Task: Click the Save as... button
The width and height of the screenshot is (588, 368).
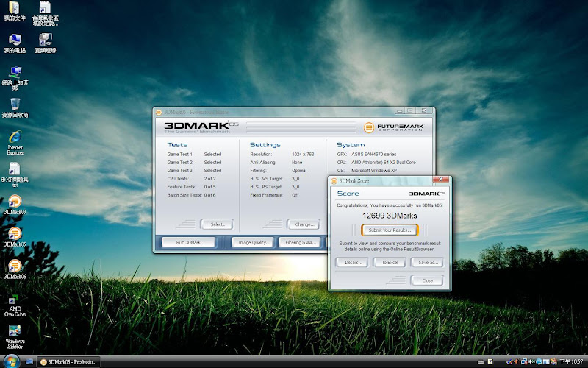Action: click(427, 263)
